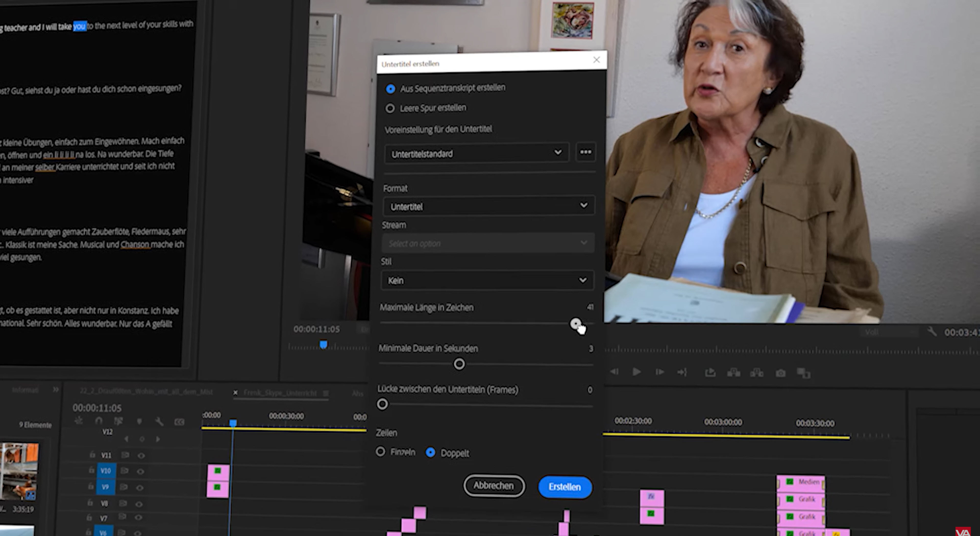Toggle the timeline snap magnet icon
The height and width of the screenshot is (536, 980).
pos(99,421)
